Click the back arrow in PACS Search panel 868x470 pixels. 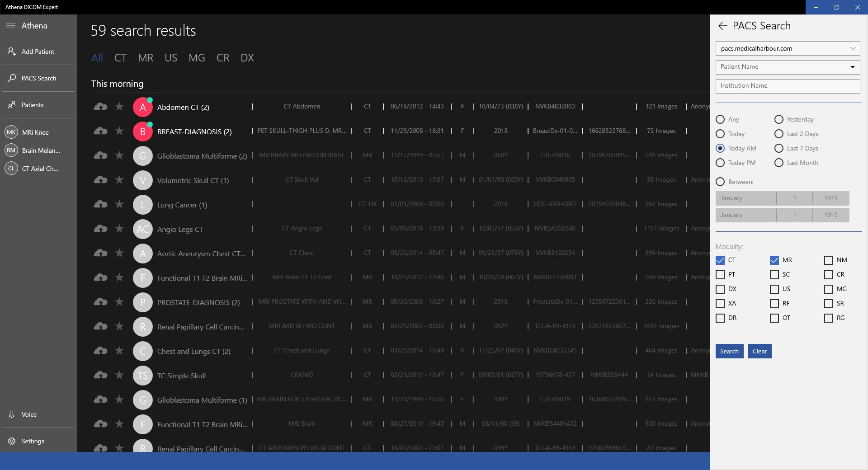(x=722, y=26)
